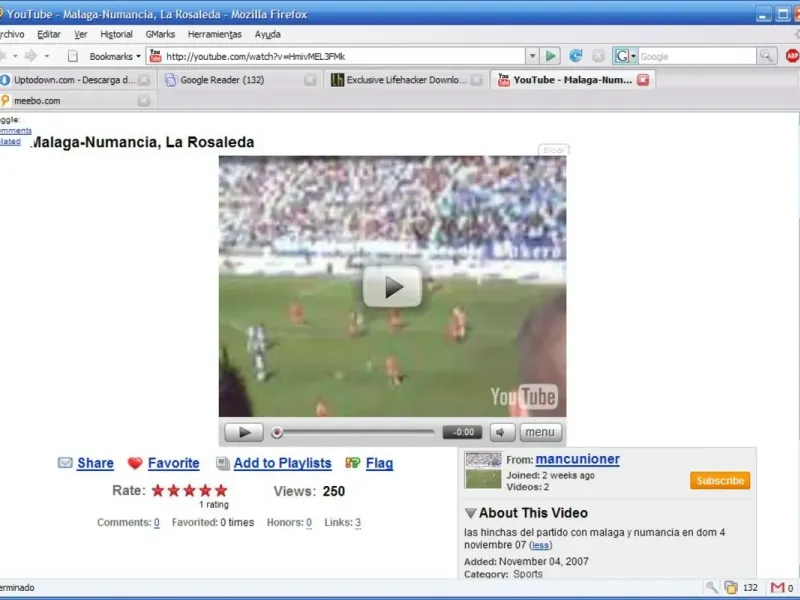Click the video time display -0:00

click(463, 432)
